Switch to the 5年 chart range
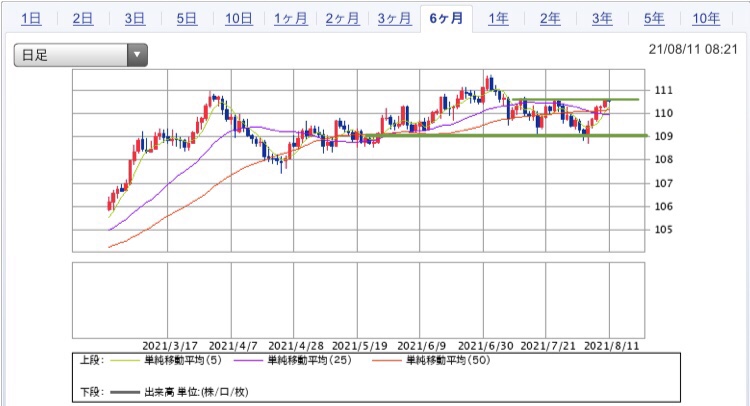The width and height of the screenshot is (750, 406). pos(654,19)
